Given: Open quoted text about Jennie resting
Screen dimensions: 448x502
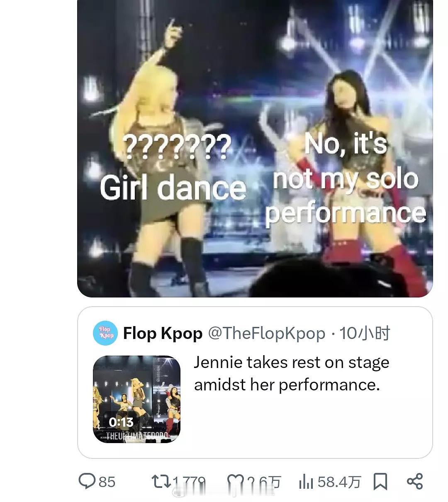Looking at the screenshot, I should pos(291,373).
